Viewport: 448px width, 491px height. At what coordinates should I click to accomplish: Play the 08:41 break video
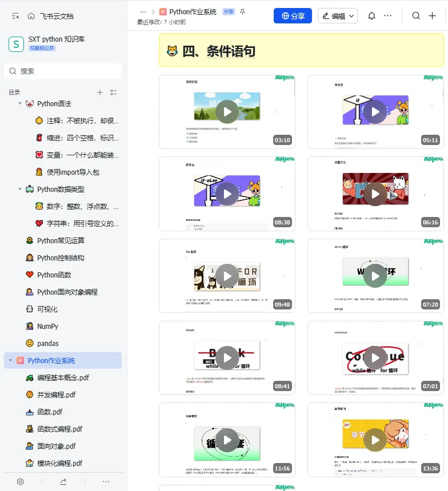click(x=227, y=358)
